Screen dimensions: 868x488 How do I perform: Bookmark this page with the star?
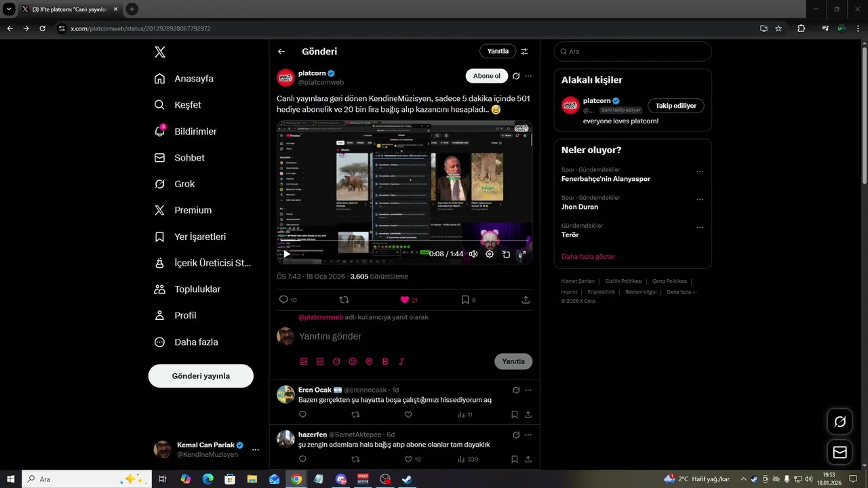[x=778, y=28]
